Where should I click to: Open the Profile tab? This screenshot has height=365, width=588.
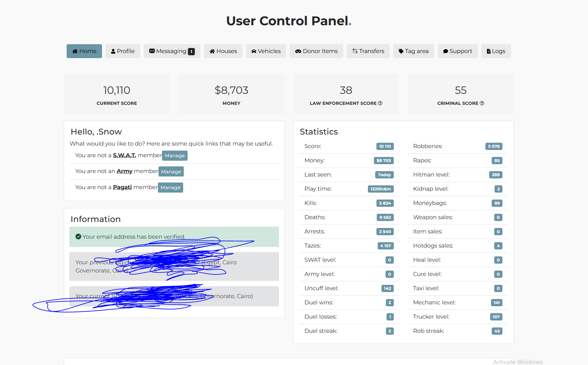tap(123, 51)
